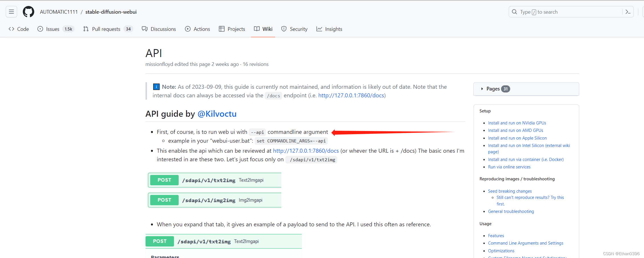The height and width of the screenshot is (258, 644).
Task: Click Reproducing images / troubleshooting heading
Action: coord(517,179)
